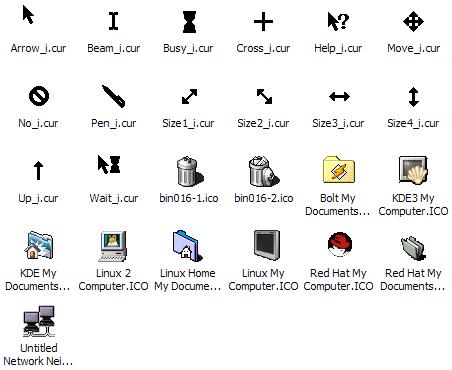Screen dimensions: 452x370
Task: Select the Untitled Network Neighborhood computers icon
Action: (39, 321)
